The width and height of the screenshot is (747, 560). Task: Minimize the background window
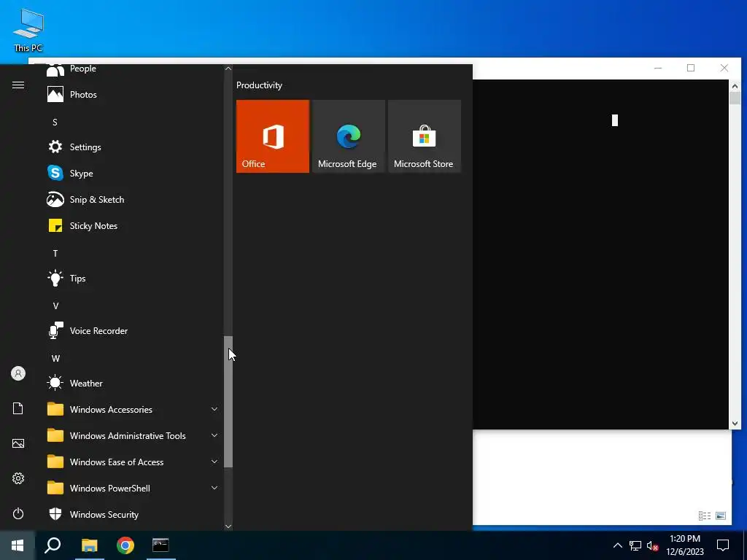pyautogui.click(x=658, y=68)
